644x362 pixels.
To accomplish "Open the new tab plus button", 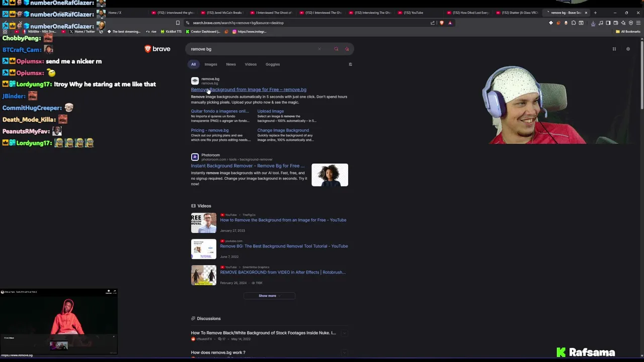I will (x=595, y=13).
